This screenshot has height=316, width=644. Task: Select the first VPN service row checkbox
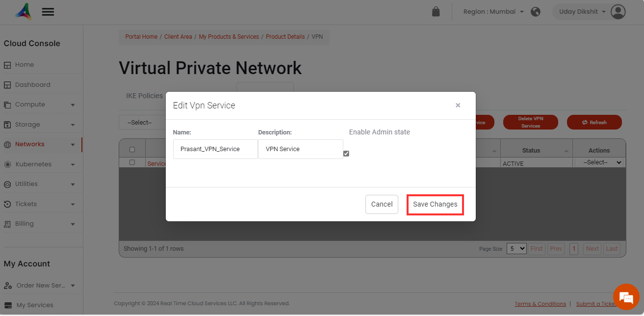tap(132, 162)
